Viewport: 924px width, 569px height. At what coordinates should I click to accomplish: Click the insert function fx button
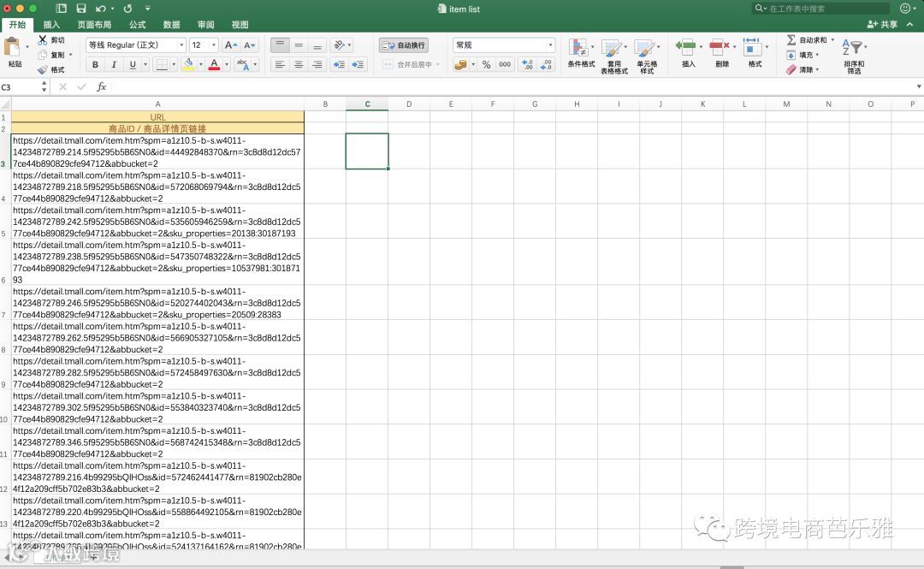[101, 86]
